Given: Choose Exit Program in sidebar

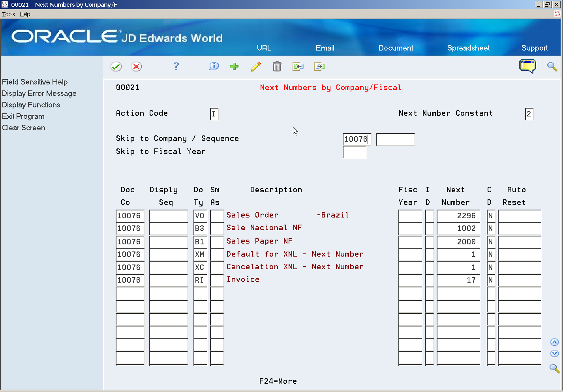Looking at the screenshot, I should [23, 116].
